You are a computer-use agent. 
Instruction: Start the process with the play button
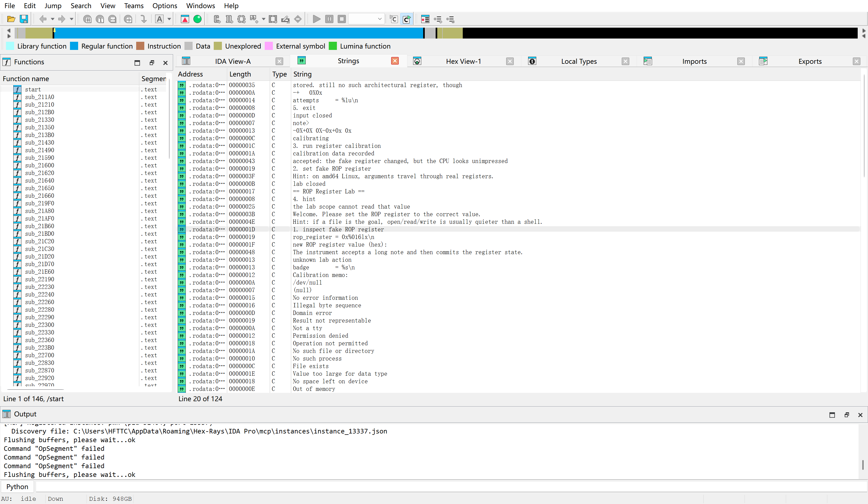(x=317, y=19)
